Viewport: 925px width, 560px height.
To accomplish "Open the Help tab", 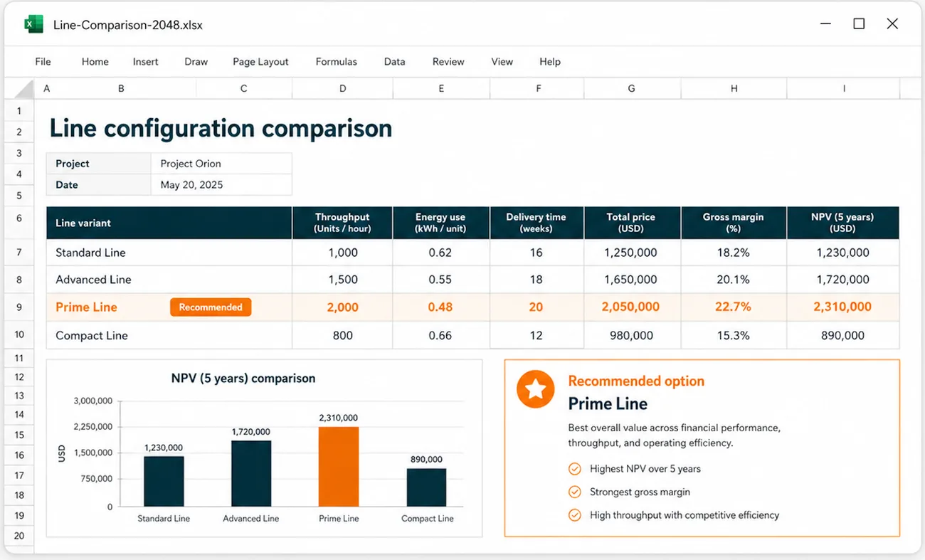I will (x=549, y=62).
